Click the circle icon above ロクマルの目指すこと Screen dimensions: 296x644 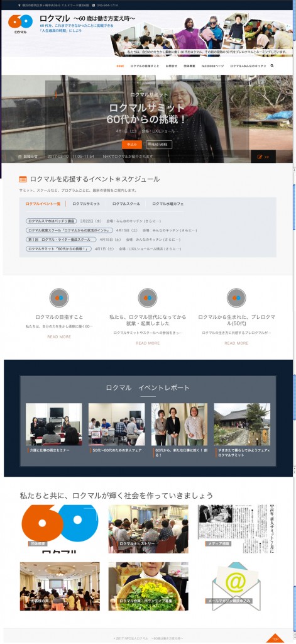coord(59,297)
